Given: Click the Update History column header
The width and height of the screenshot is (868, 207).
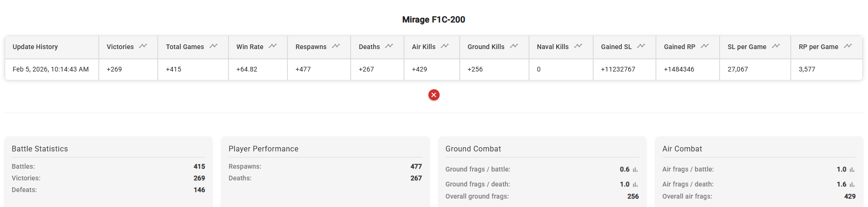Looking at the screenshot, I should 35,47.
